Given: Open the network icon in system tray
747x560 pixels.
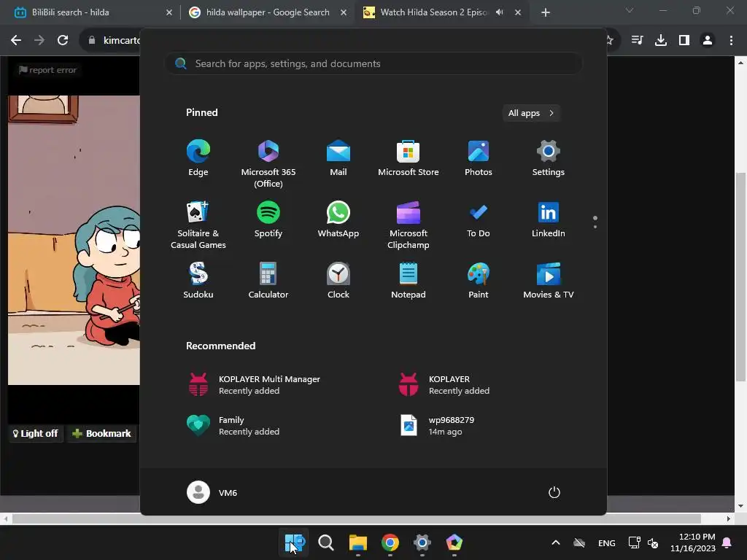Looking at the screenshot, I should 634,542.
